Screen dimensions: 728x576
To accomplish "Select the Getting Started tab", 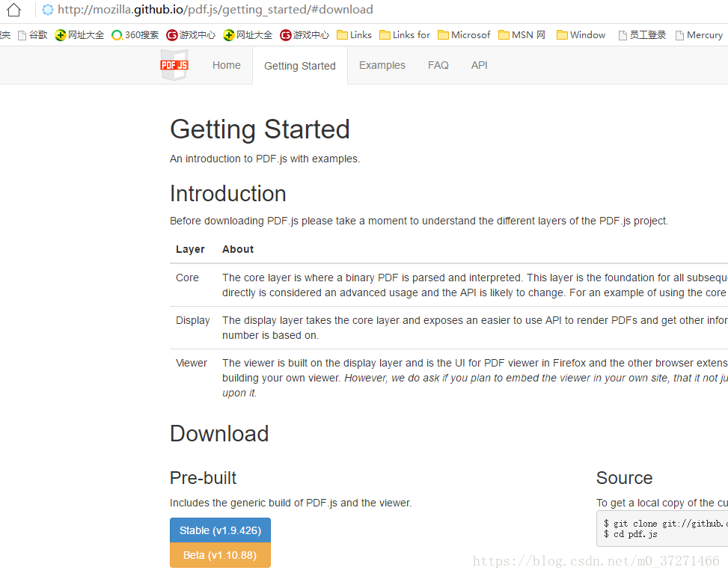I will 300,66.
